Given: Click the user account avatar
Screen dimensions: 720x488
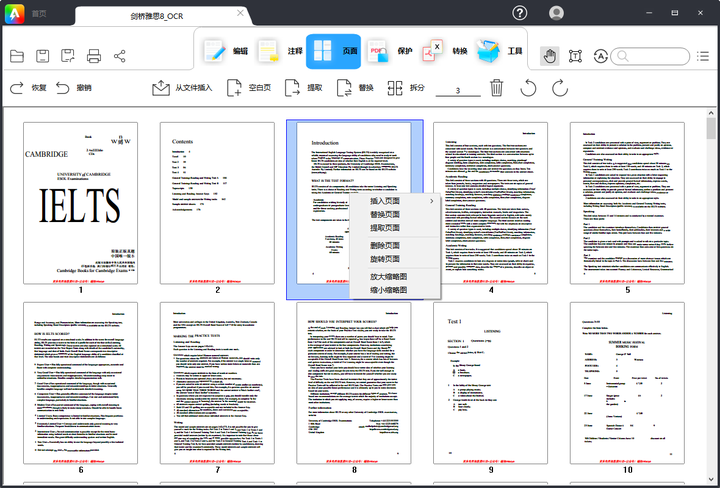Looking at the screenshot, I should pos(557,13).
